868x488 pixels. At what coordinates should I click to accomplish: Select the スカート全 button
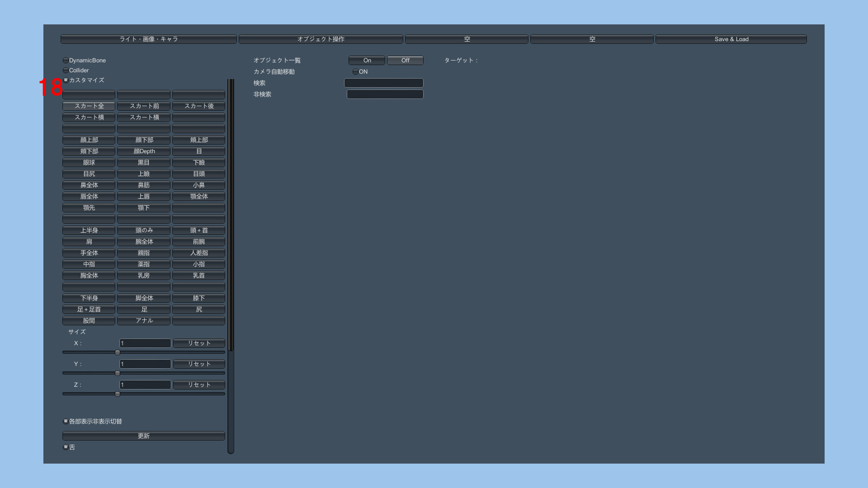89,106
